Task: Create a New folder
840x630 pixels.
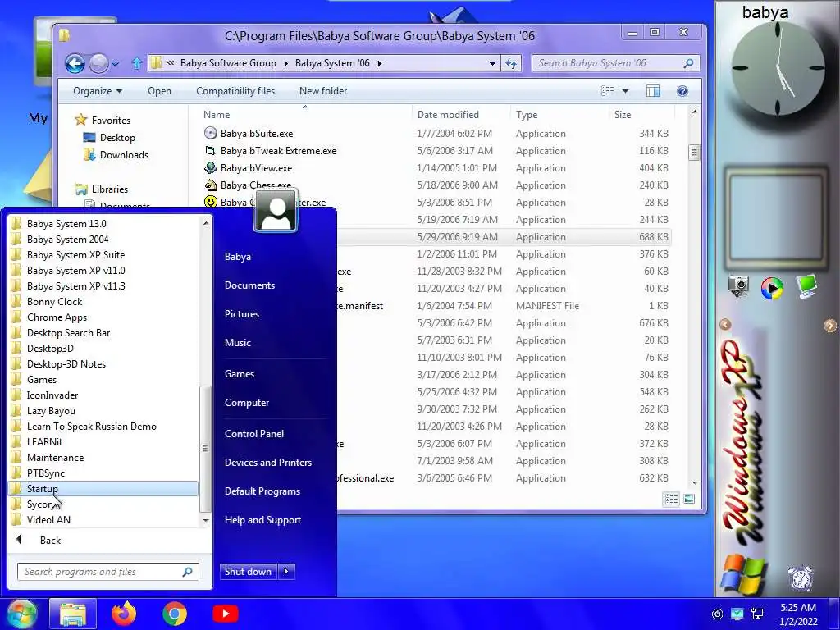Action: (323, 91)
